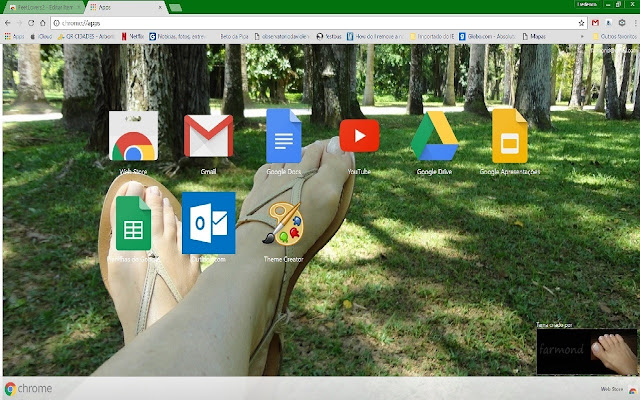Show the site info icon in address bar
Image resolution: width=640 pixels, height=400 pixels.
pyautogui.click(x=57, y=23)
